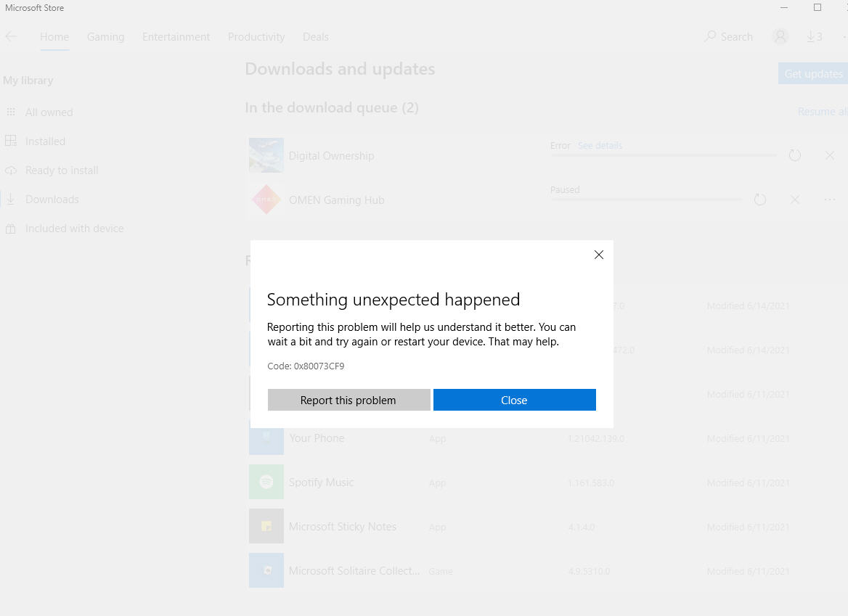Image resolution: width=848 pixels, height=616 pixels.
Task: Open OMEN Gaming Hub app icon
Action: 266,200
